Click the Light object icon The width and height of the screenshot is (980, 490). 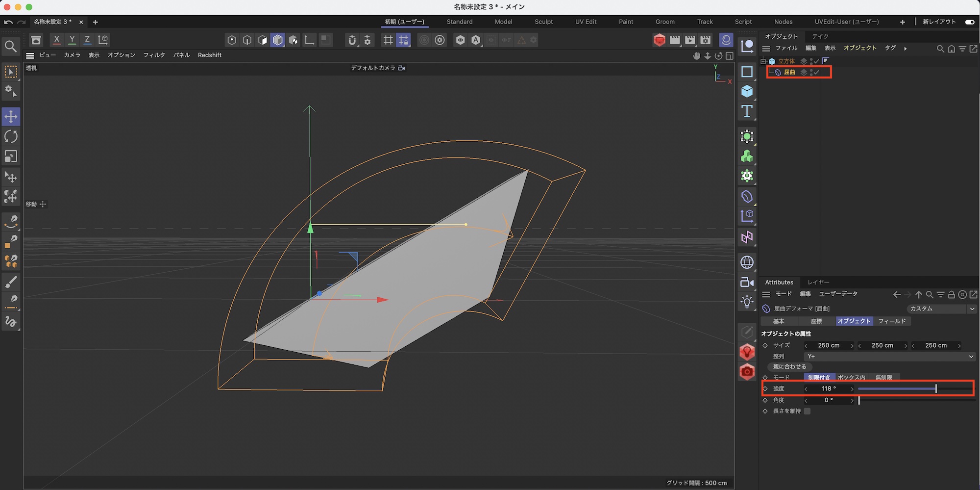pos(747,302)
